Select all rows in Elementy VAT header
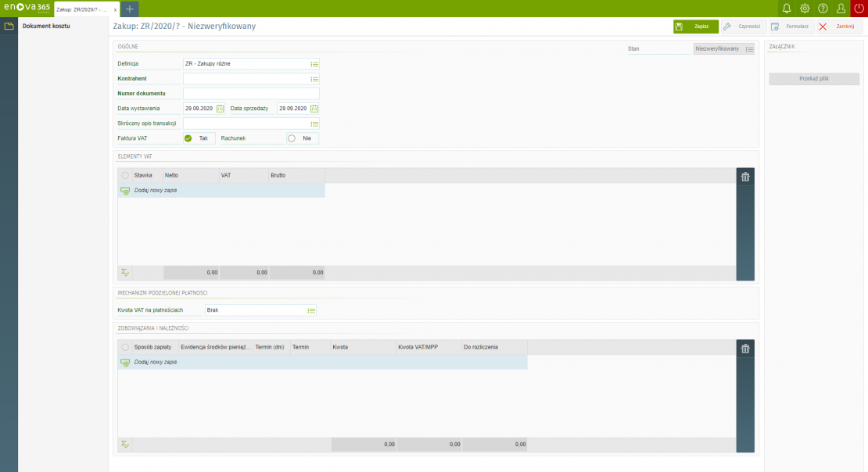The height and width of the screenshot is (472, 868). coord(125,175)
